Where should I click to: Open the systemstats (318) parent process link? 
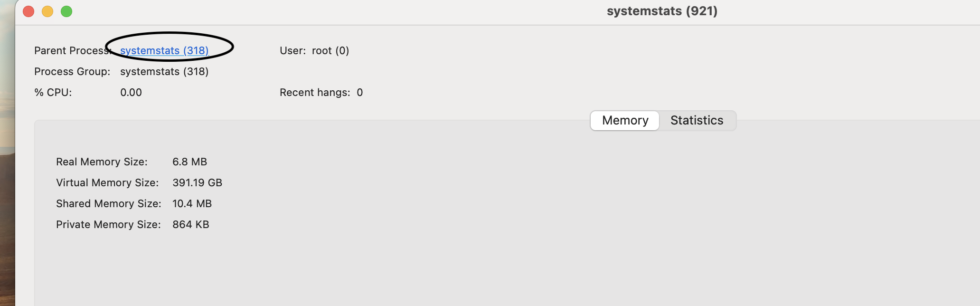164,50
